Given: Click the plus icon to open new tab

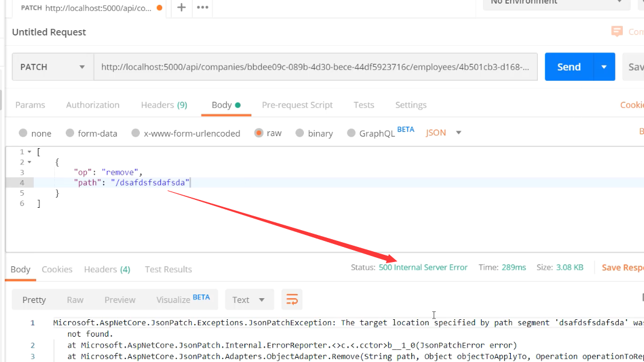Looking at the screenshot, I should click(x=182, y=7).
